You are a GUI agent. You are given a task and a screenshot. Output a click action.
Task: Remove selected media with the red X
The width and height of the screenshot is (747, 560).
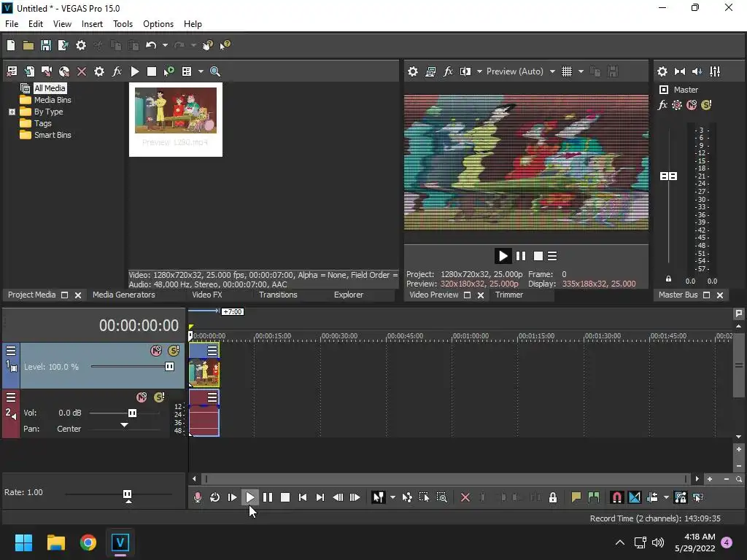tap(82, 71)
